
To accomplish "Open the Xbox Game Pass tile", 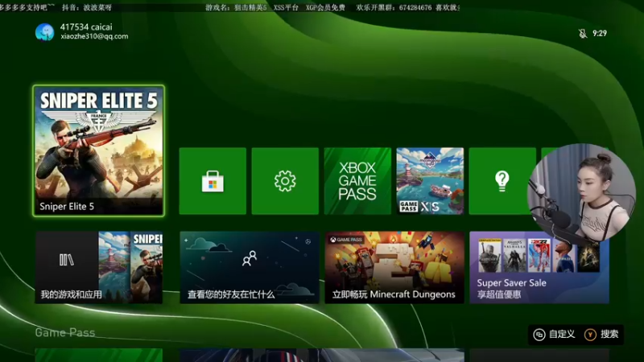I will coord(357,181).
